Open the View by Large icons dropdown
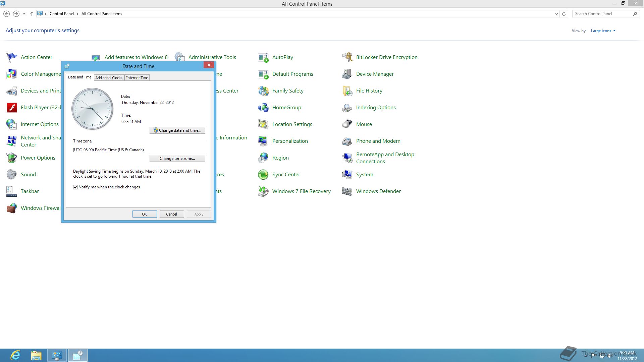This screenshot has width=644, height=362. [603, 31]
